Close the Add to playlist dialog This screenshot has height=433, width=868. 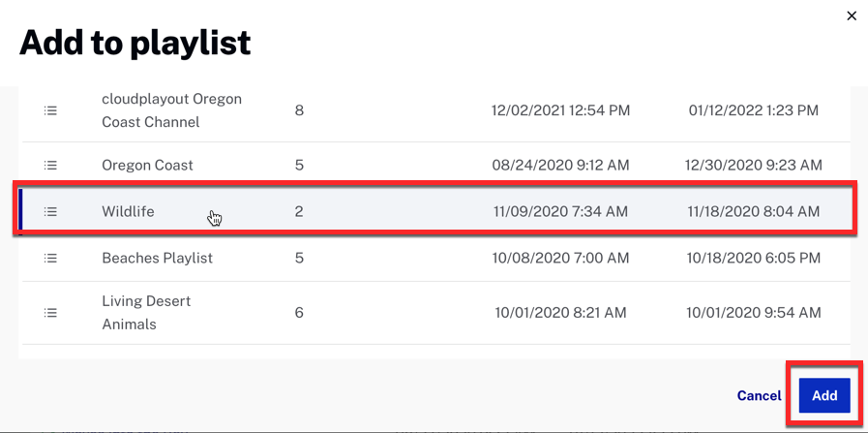pyautogui.click(x=852, y=16)
